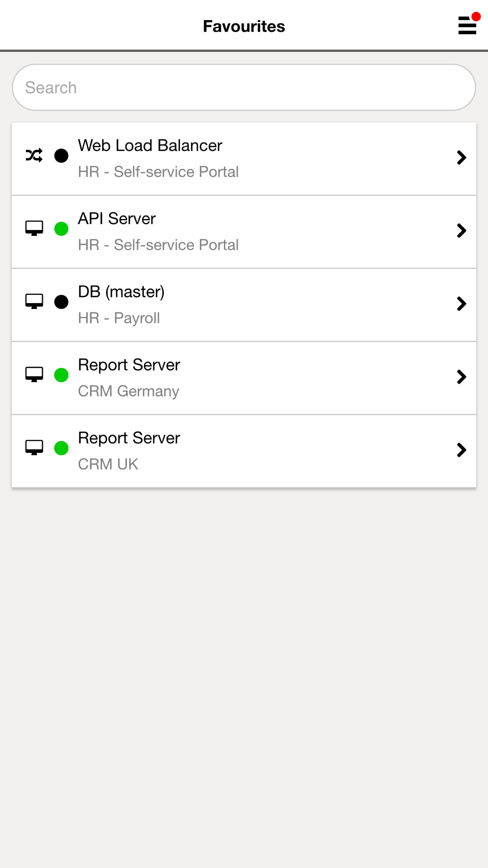Click green status dot for API Server
488x868 pixels.
coord(61,228)
